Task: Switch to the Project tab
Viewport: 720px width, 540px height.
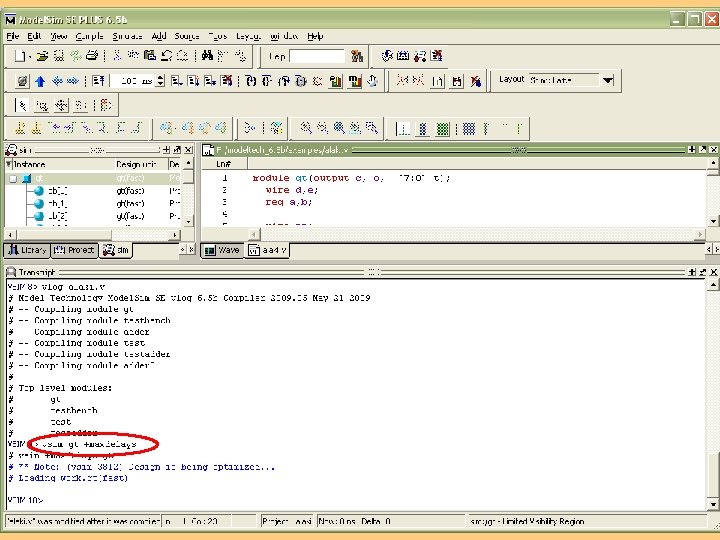Action: point(74,250)
